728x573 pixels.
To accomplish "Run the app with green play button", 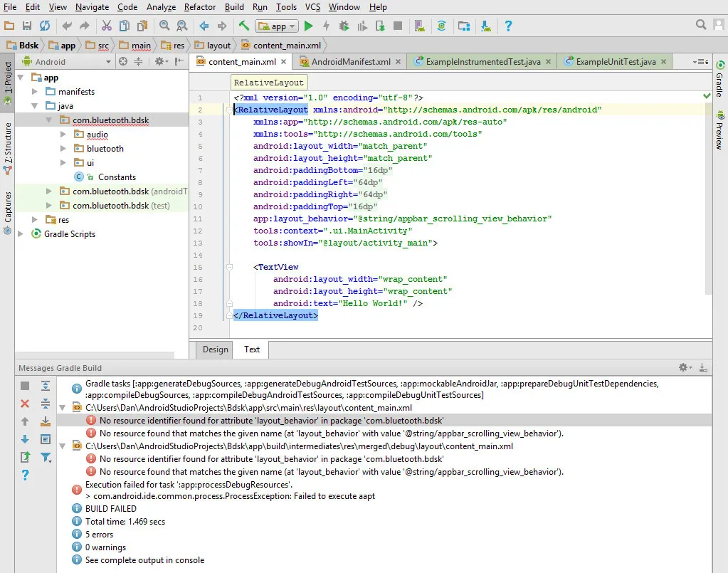I will (x=308, y=26).
